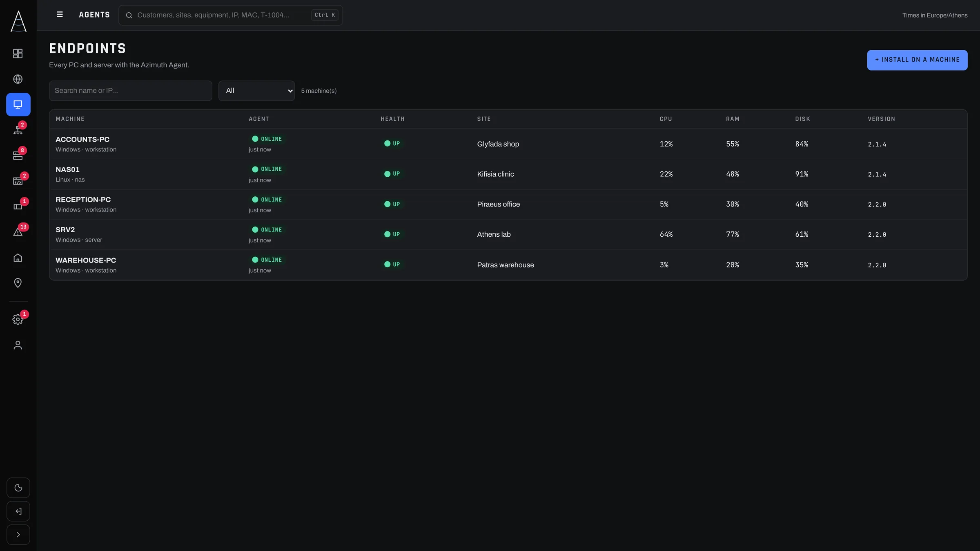Click the DISK column header
The width and height of the screenshot is (980, 551).
(x=802, y=119)
